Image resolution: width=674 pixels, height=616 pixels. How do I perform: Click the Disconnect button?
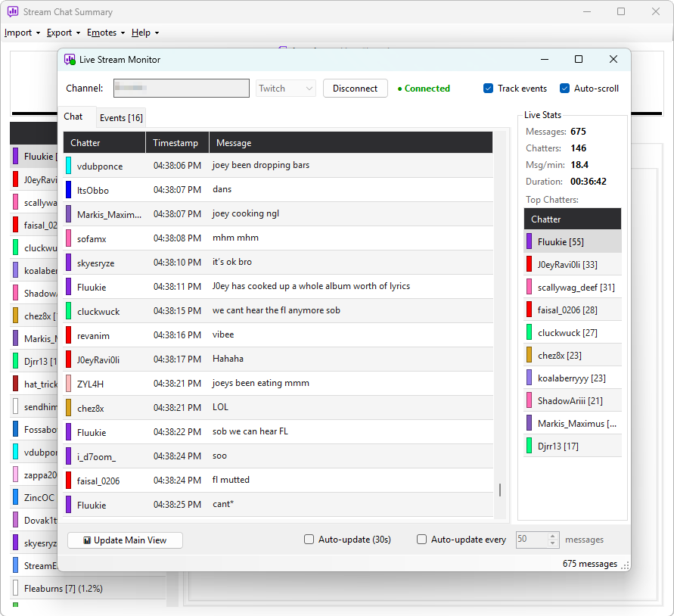[355, 89]
